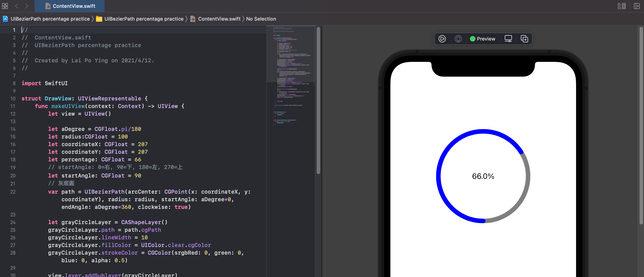The image size is (644, 277).
Task: Click the folder icon in the jump bar
Action: 98,19
